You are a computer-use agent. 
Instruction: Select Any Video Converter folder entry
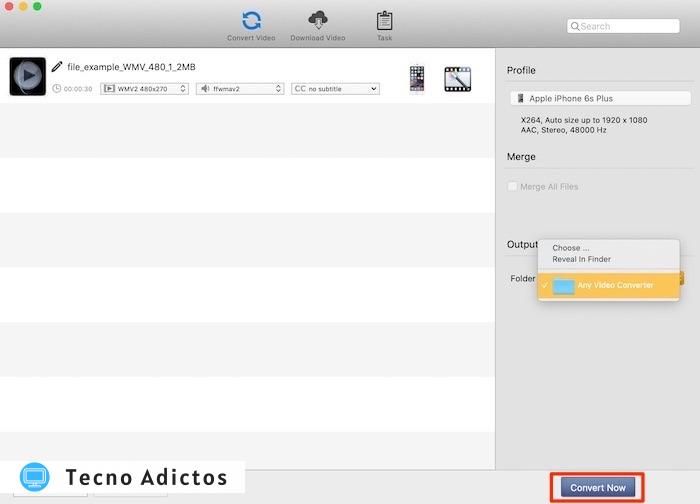(x=614, y=286)
